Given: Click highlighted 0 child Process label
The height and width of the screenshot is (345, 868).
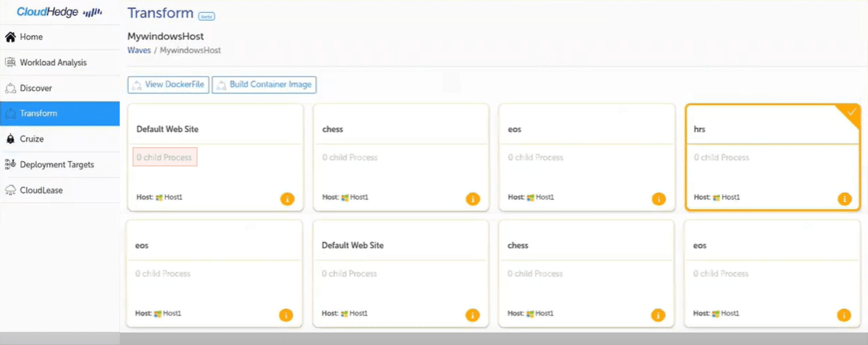Looking at the screenshot, I should coord(164,157).
